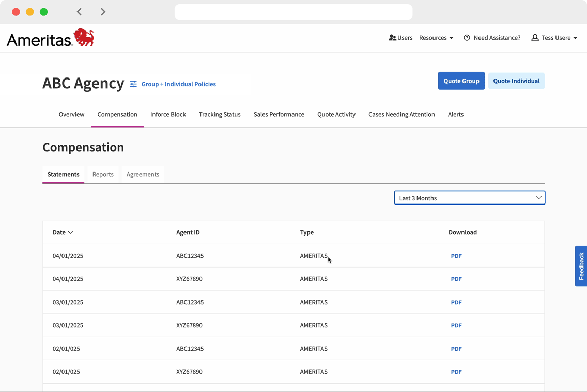Open the Tess Usere account menu
The image size is (587, 392).
[x=554, y=37]
